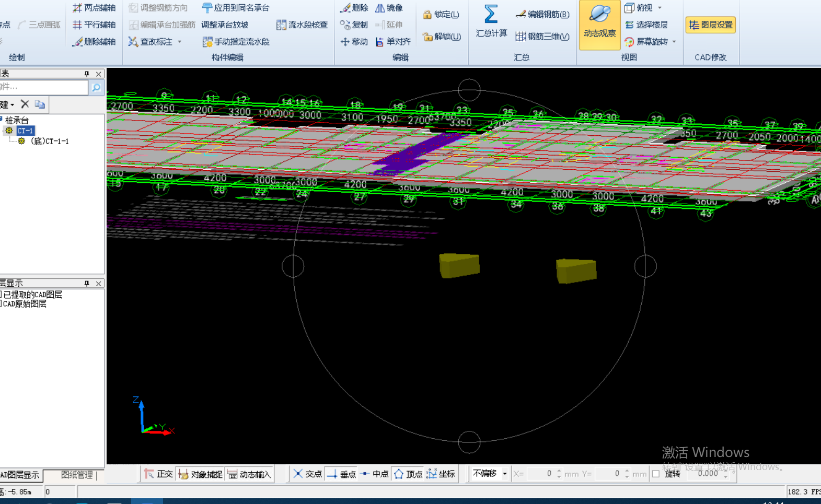
Task: Click 手动指定流水段 manual flow section tool
Action: tap(236, 41)
